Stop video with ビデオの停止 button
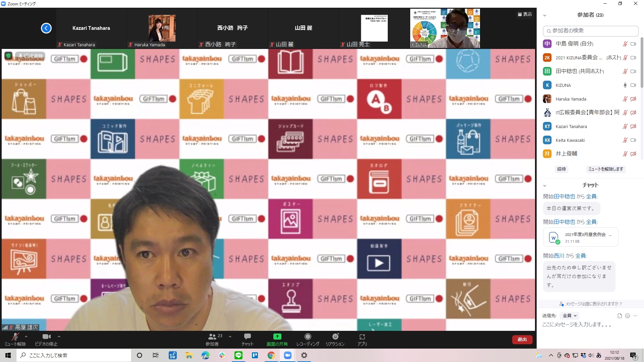The height and width of the screenshot is (362, 644). [x=46, y=339]
